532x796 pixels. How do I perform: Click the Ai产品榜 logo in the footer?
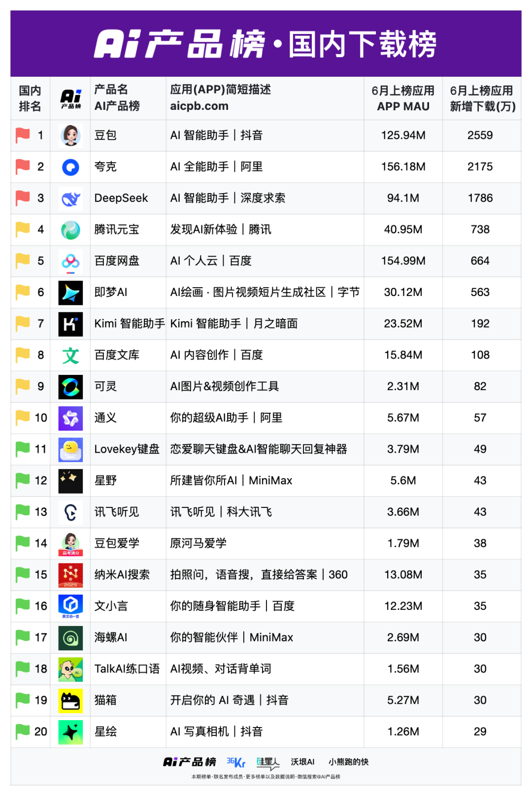[190, 762]
